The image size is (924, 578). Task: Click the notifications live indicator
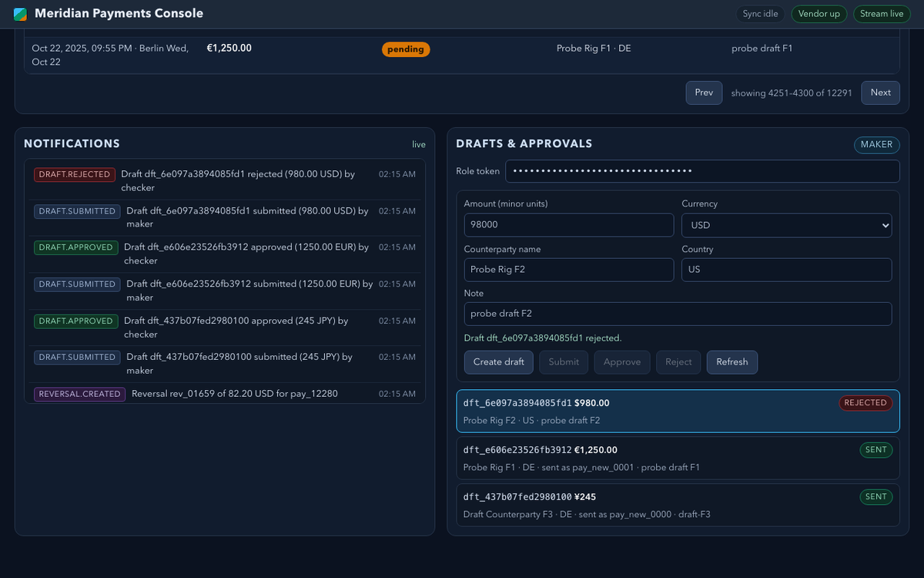(419, 144)
